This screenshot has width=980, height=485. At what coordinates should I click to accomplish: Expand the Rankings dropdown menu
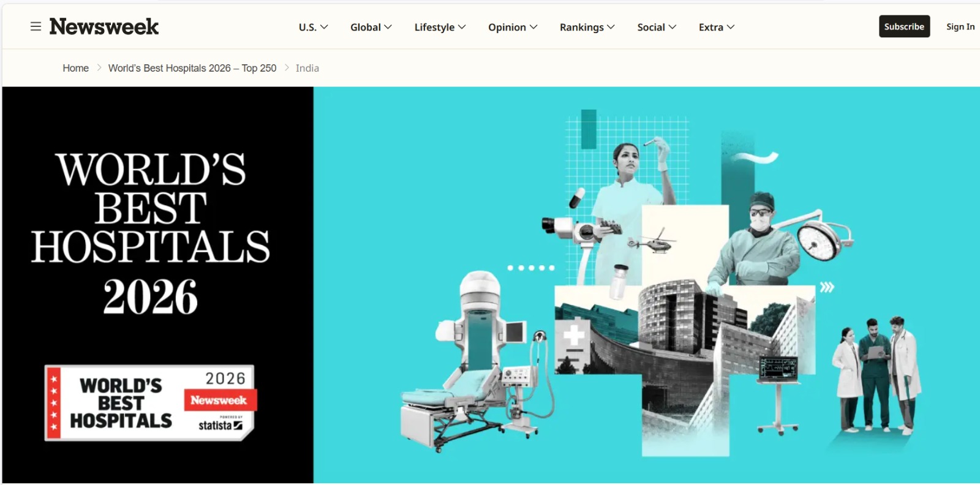tap(587, 27)
